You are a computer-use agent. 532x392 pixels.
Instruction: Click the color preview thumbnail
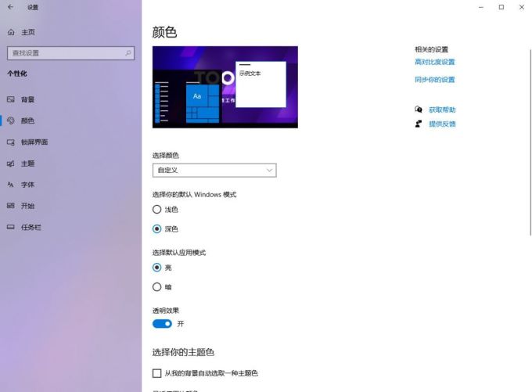[225, 87]
